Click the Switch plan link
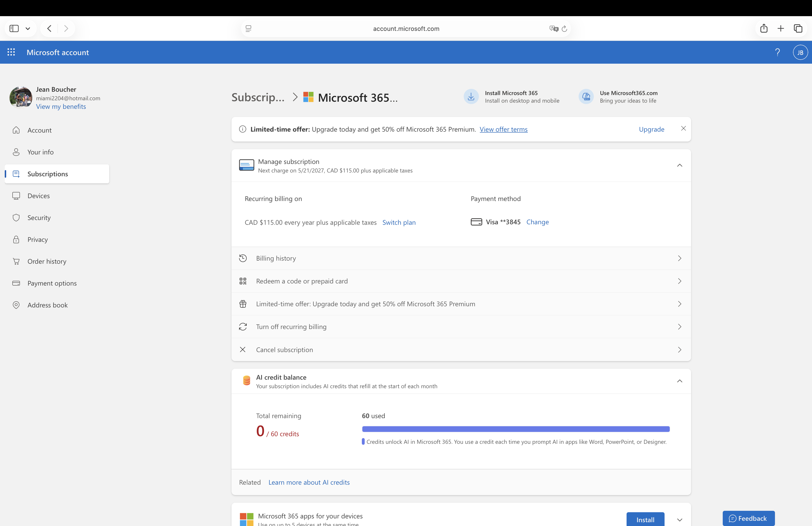812x526 pixels. 399,222
